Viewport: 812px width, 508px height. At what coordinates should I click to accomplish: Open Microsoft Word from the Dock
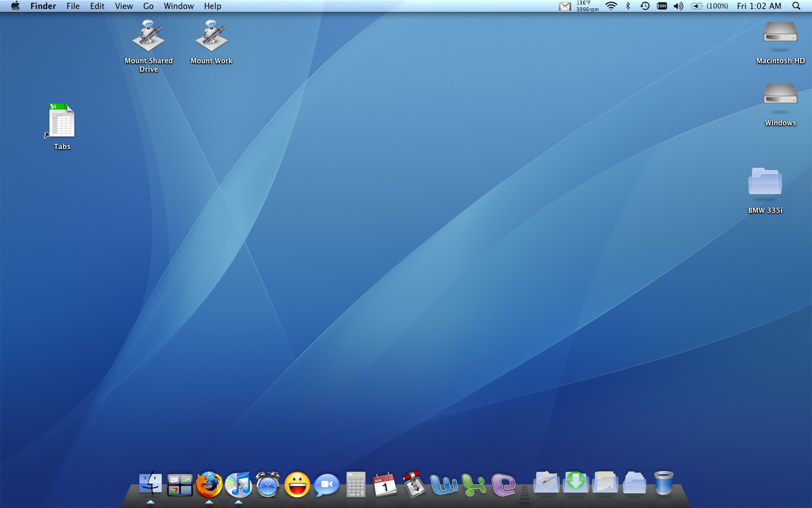pos(445,484)
